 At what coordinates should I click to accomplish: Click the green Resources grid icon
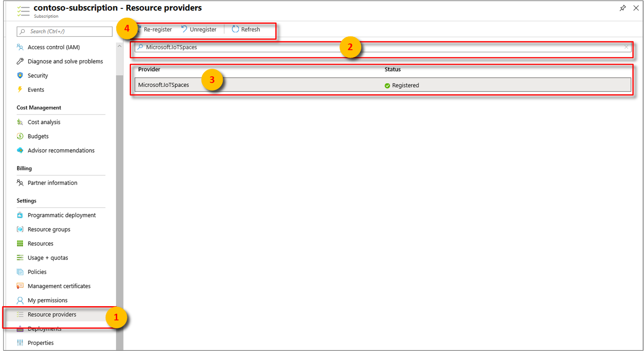[20, 244]
